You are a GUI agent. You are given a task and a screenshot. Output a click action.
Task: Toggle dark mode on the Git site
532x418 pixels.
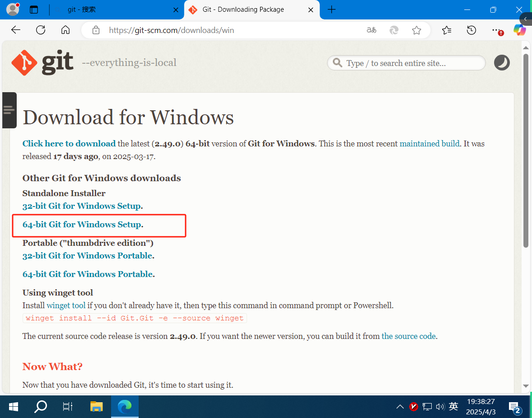[502, 62]
